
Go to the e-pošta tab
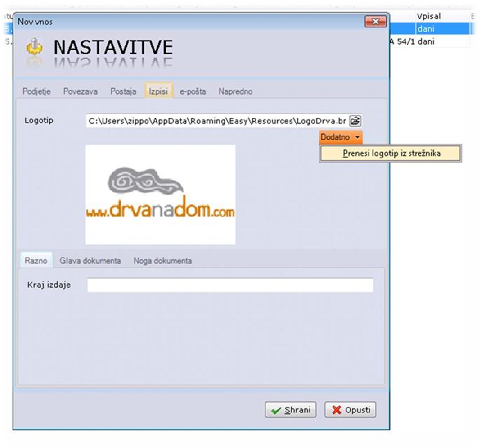pos(193,91)
